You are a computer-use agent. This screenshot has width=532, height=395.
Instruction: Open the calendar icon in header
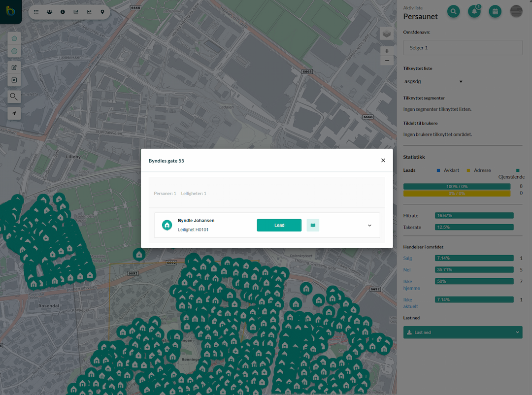(x=495, y=12)
